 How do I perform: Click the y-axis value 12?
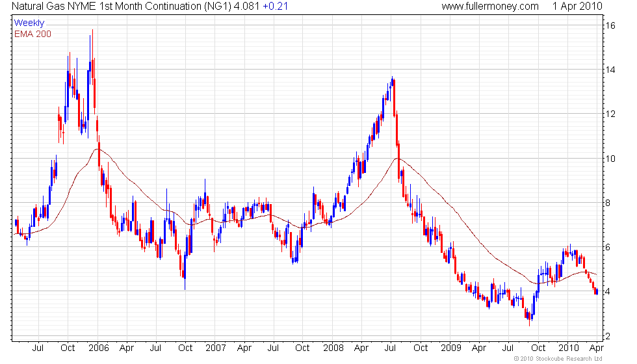[610, 114]
